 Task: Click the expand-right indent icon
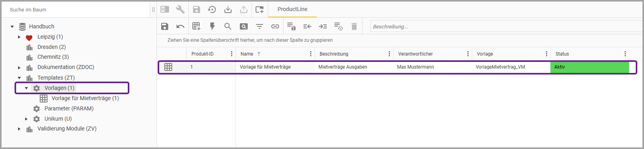pos(323,26)
